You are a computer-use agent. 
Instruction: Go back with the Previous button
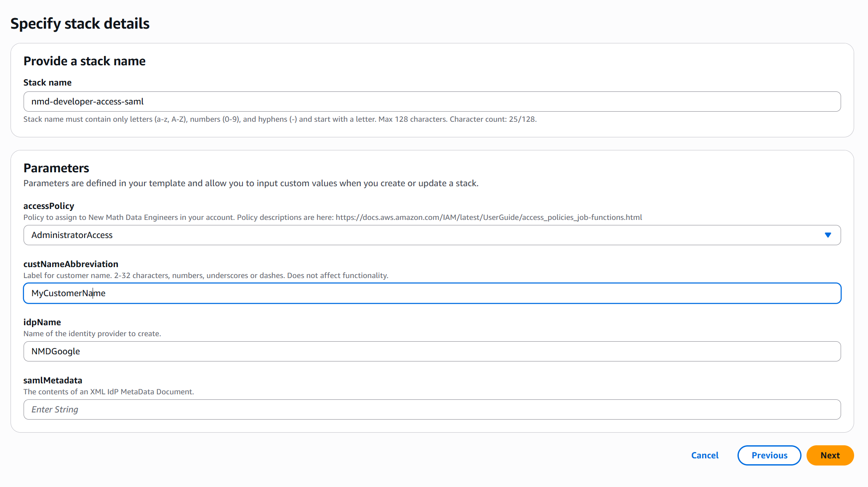pyautogui.click(x=769, y=455)
